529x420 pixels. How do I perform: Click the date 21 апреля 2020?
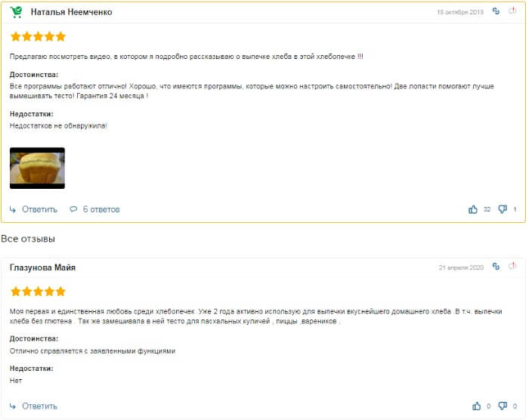point(461,267)
